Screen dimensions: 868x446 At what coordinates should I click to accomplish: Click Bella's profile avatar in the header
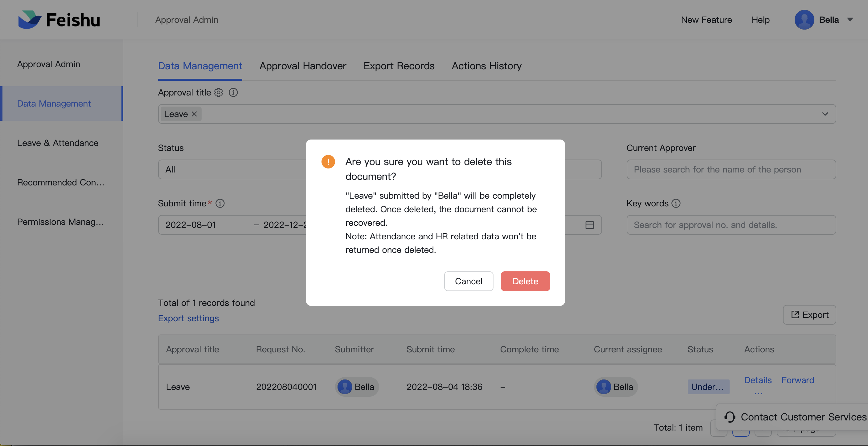(x=805, y=19)
